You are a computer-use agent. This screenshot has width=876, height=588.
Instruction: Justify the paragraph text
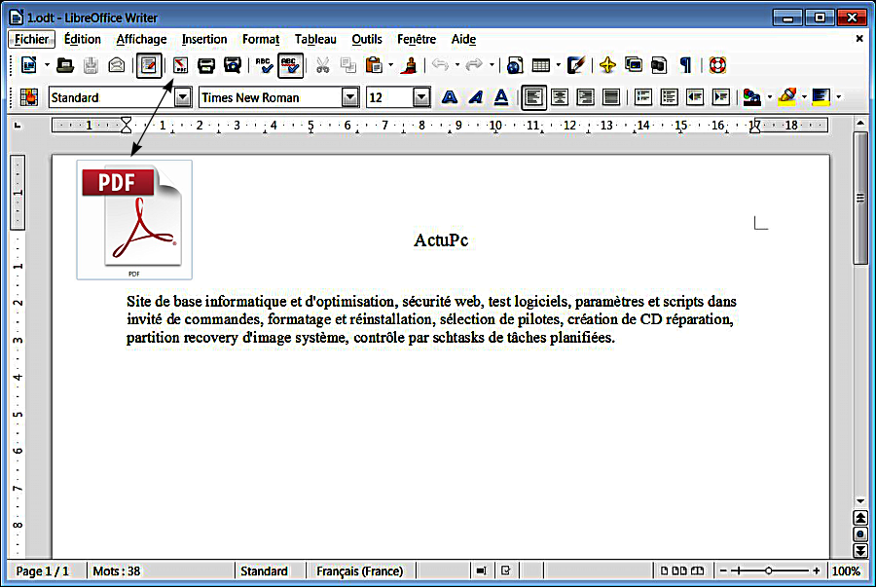(x=611, y=97)
